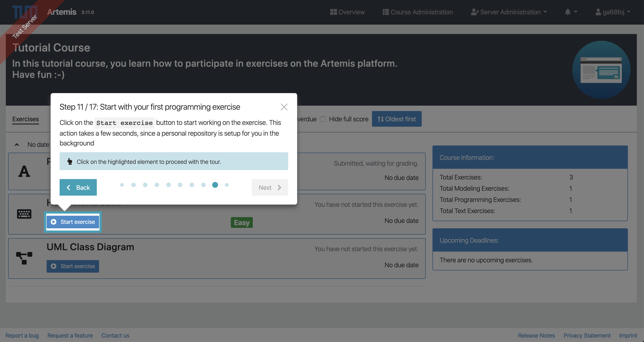Select the third tour progress dot
644x342 pixels.
pos(145,185)
